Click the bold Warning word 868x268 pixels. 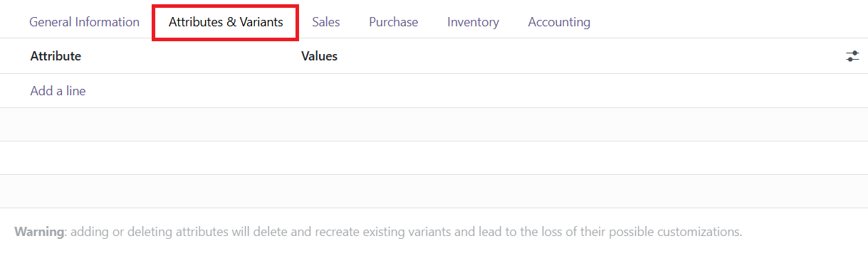pos(39,232)
